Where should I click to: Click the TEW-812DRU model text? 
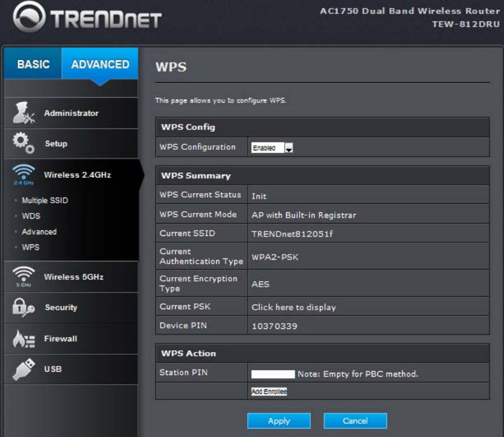point(466,24)
